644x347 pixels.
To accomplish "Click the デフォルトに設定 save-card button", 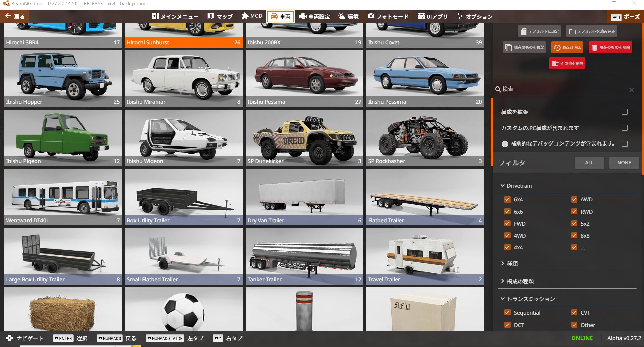I will [539, 31].
